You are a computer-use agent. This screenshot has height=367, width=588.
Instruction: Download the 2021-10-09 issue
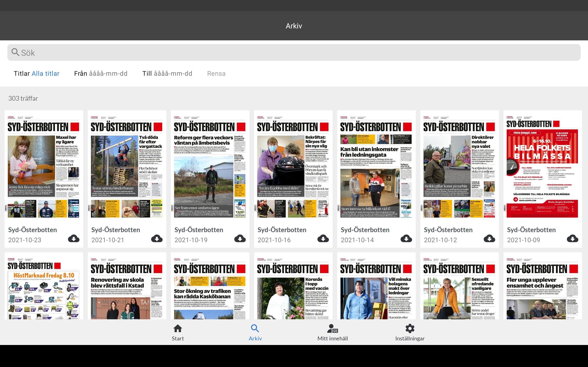tap(572, 239)
